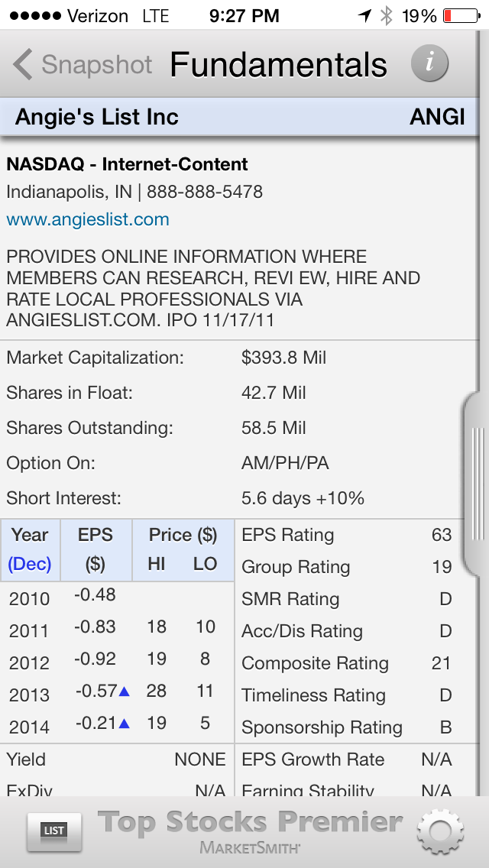Tap the (Dec) fiscal year label
The height and width of the screenshot is (868, 489).
[x=30, y=564]
